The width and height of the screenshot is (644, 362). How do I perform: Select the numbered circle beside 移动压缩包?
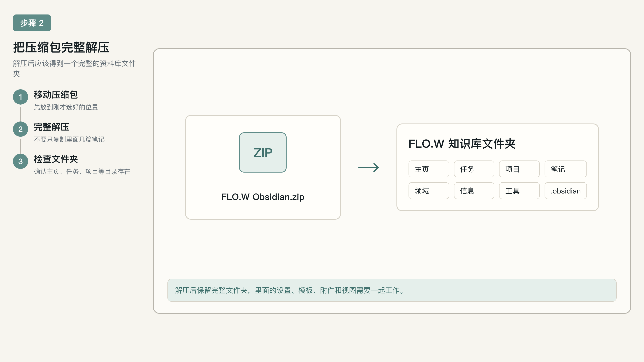tap(21, 97)
